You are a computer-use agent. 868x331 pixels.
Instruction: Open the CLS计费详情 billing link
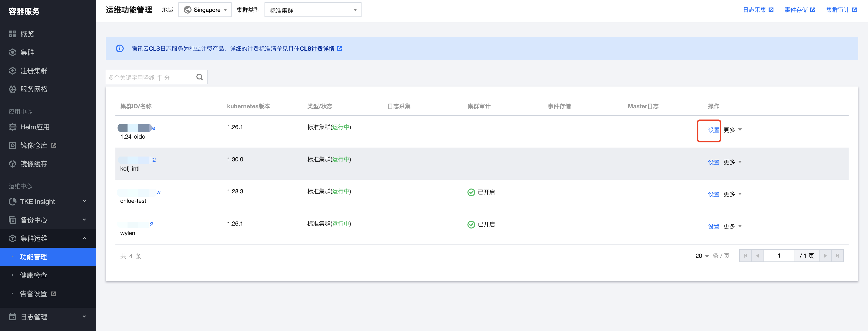pos(317,48)
